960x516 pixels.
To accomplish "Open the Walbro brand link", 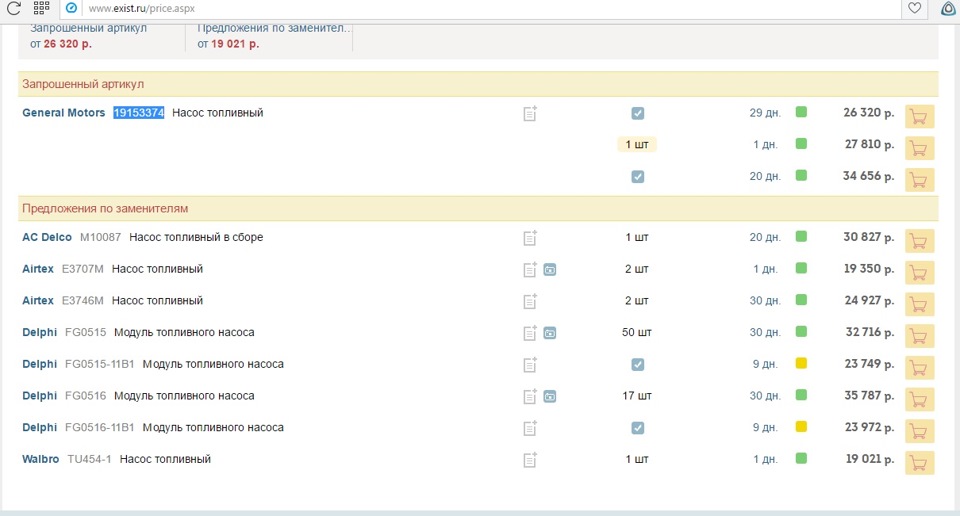I will point(40,459).
